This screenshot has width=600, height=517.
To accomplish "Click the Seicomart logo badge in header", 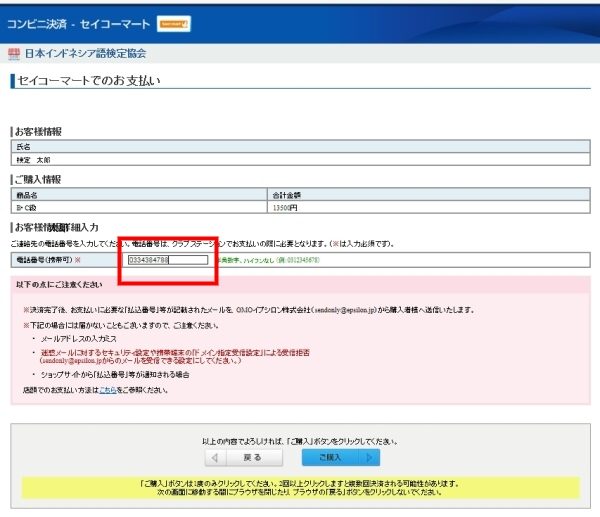I will pos(174,24).
